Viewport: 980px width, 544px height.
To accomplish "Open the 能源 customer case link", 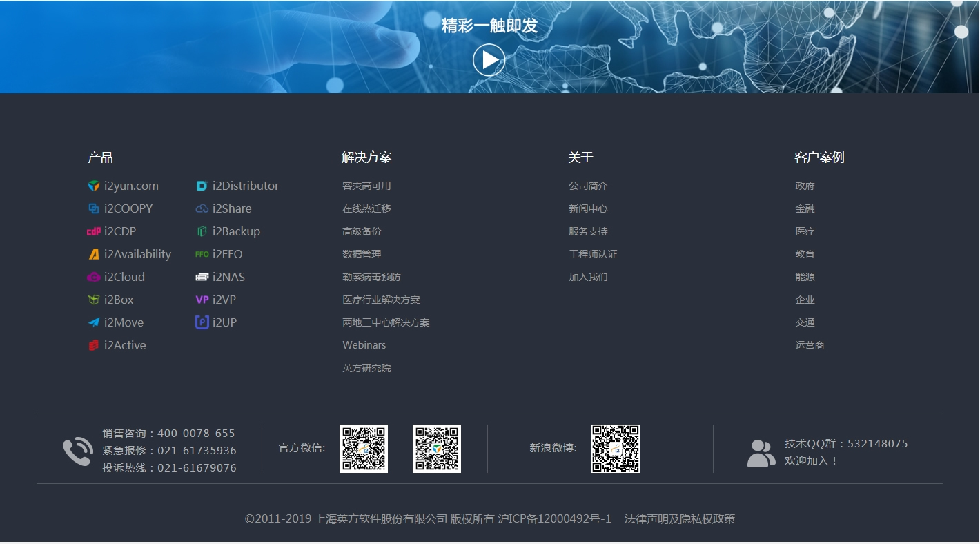I will (805, 277).
